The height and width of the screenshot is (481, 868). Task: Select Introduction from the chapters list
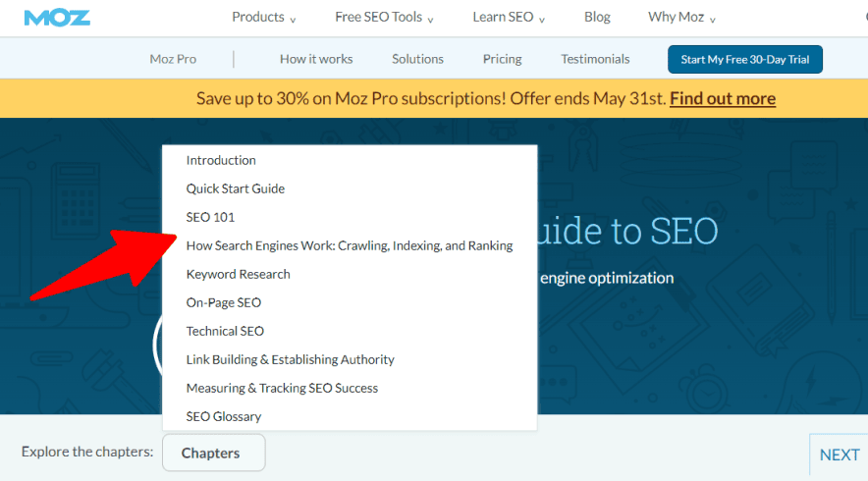coord(221,160)
